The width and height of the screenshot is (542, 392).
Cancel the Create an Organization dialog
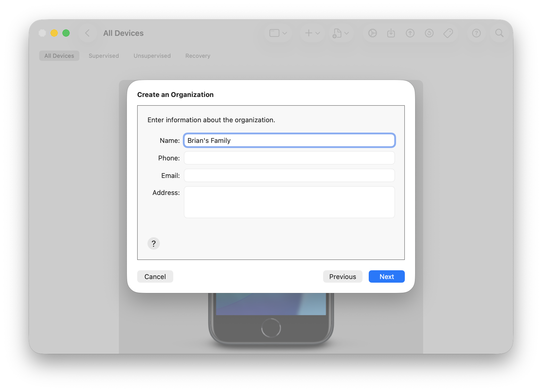tap(155, 276)
